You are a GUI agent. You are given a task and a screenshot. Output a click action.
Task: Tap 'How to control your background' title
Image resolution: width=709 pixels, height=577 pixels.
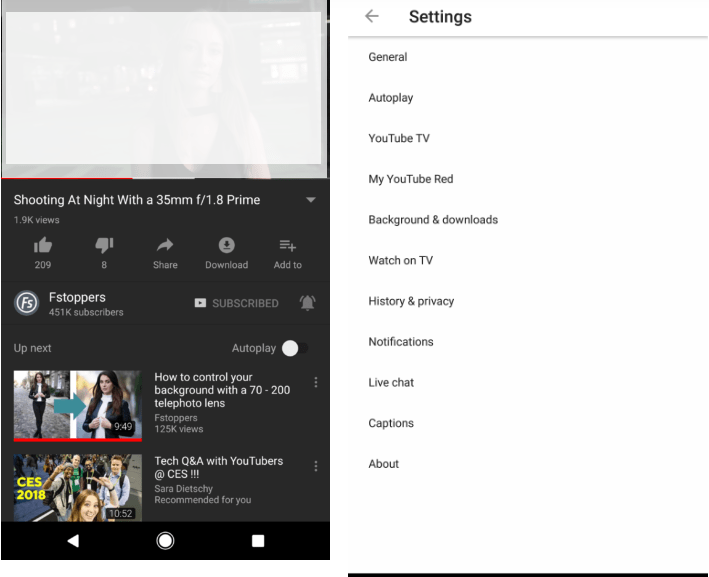pos(222,390)
